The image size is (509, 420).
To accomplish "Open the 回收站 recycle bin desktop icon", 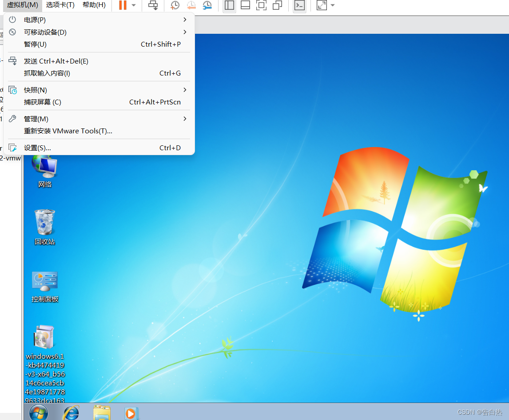I will [x=44, y=228].
